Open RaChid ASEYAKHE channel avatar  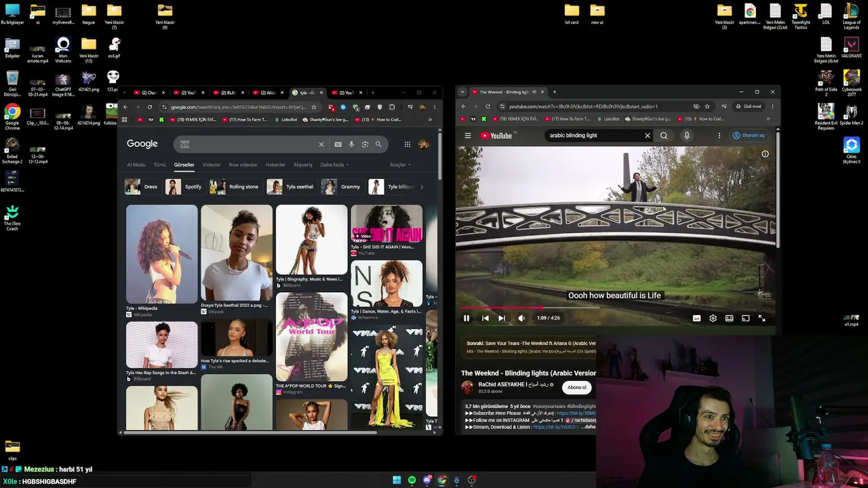pyautogui.click(x=467, y=387)
